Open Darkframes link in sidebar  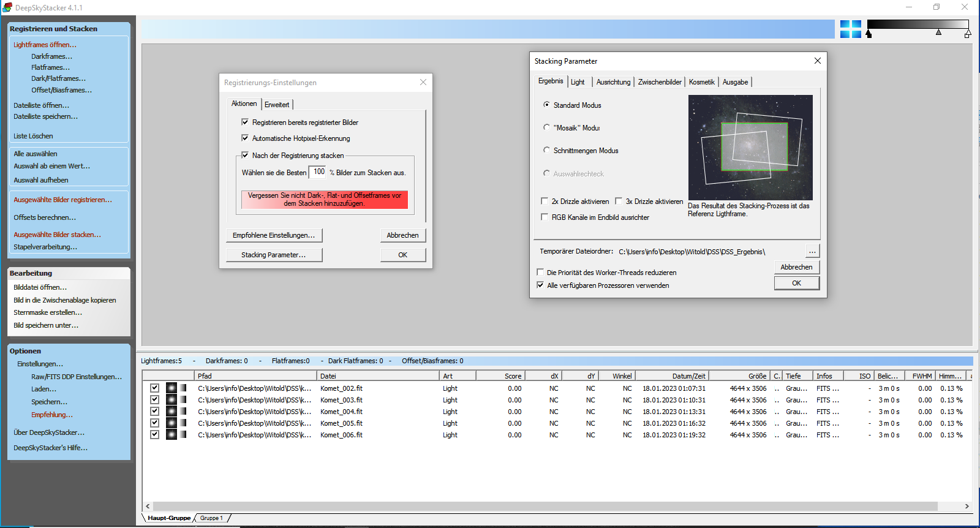pos(51,56)
